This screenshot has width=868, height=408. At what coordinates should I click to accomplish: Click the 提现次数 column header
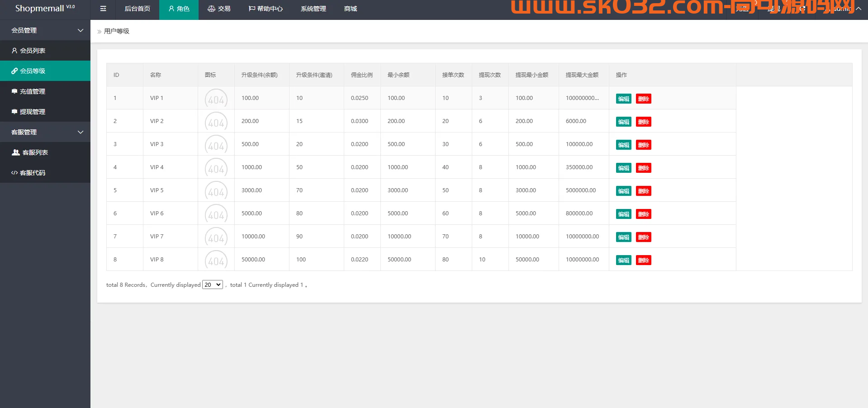(490, 75)
